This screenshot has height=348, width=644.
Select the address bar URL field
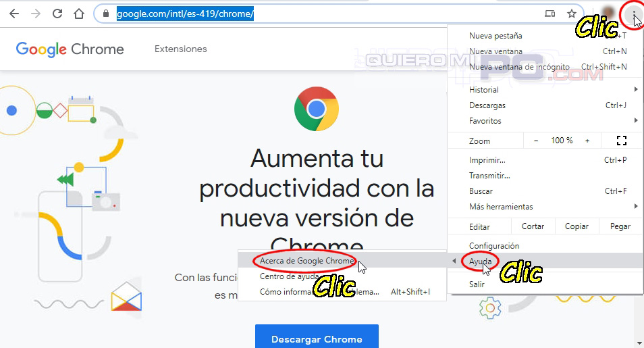(x=339, y=14)
